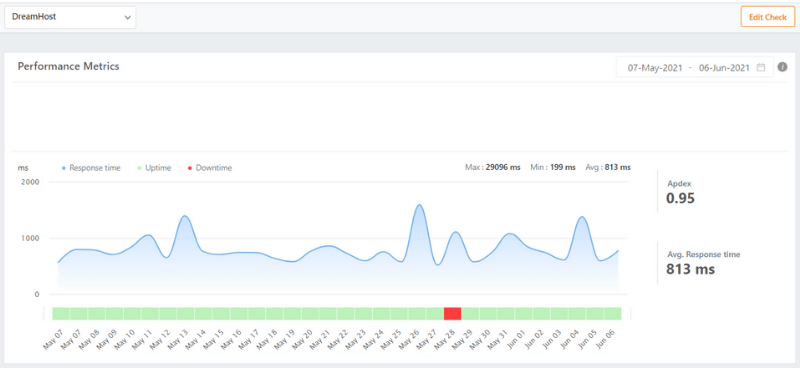Toggle the Downtime legend item
The width and height of the screenshot is (800, 370).
click(x=210, y=168)
